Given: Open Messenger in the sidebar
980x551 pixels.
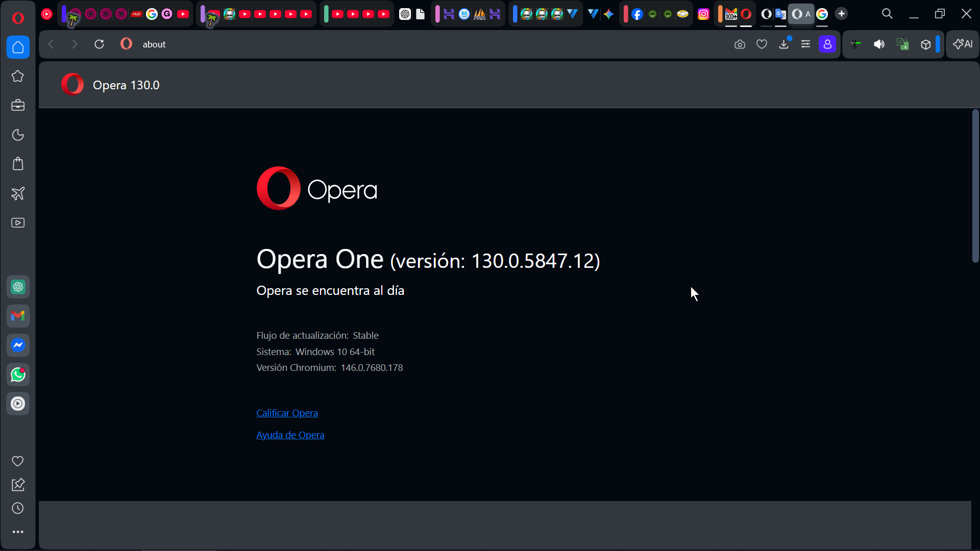Looking at the screenshot, I should tap(18, 345).
